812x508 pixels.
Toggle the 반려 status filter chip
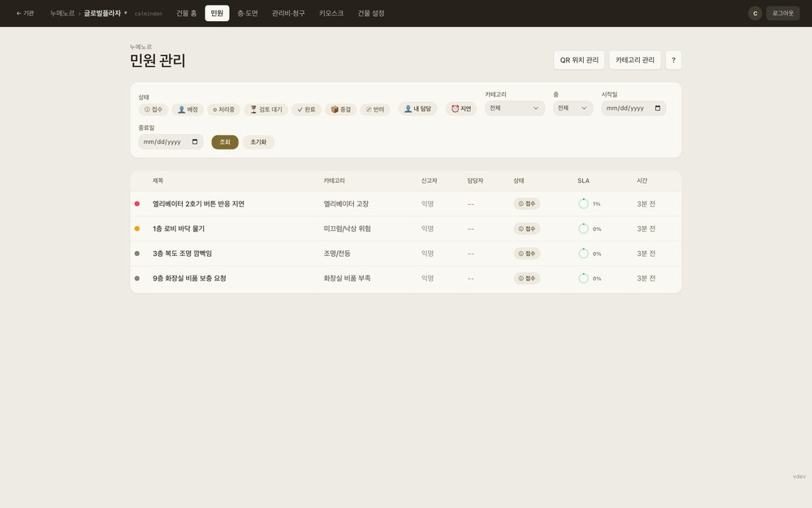375,110
